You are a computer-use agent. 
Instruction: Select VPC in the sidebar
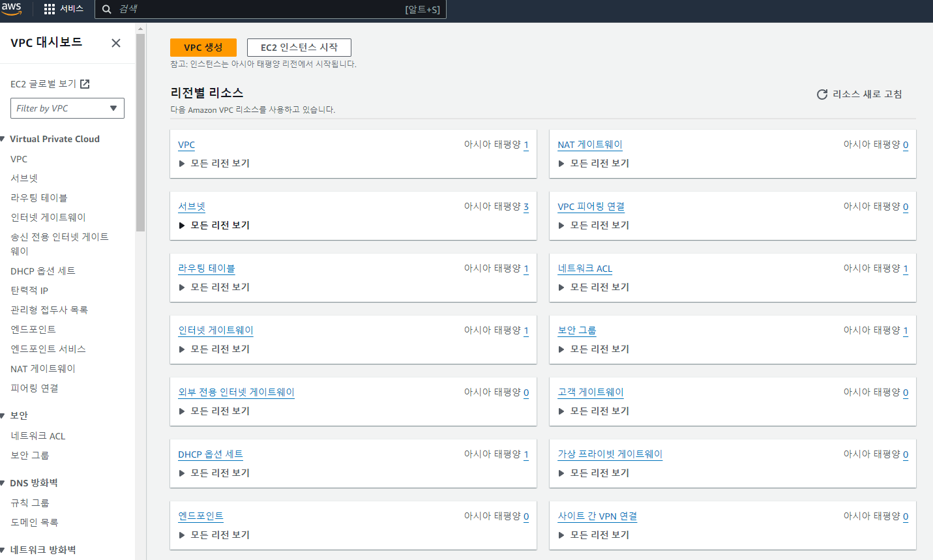point(19,159)
